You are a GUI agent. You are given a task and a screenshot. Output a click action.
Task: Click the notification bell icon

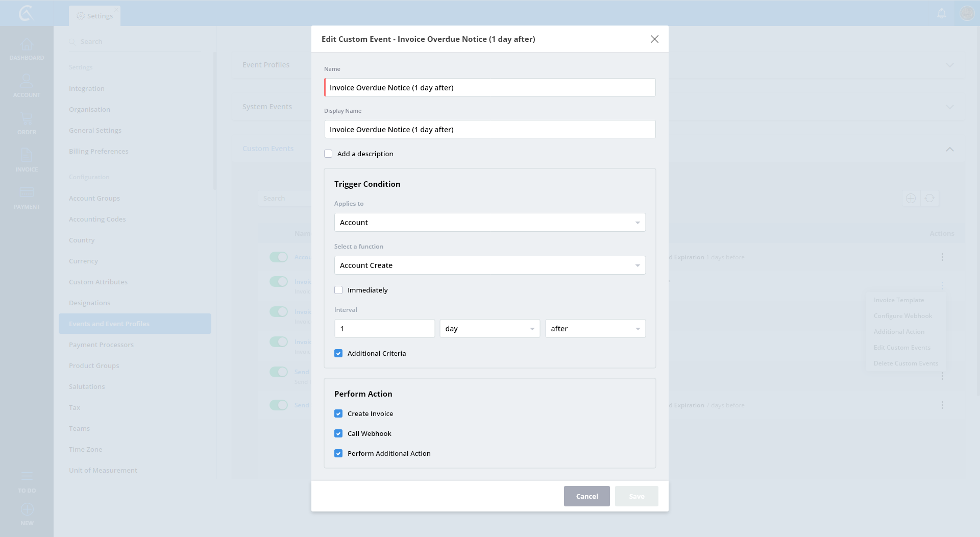point(942,13)
